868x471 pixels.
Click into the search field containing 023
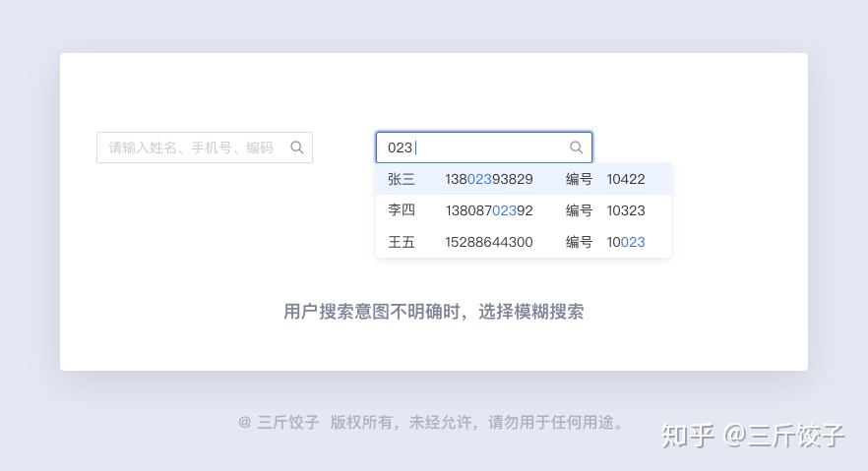pos(484,147)
